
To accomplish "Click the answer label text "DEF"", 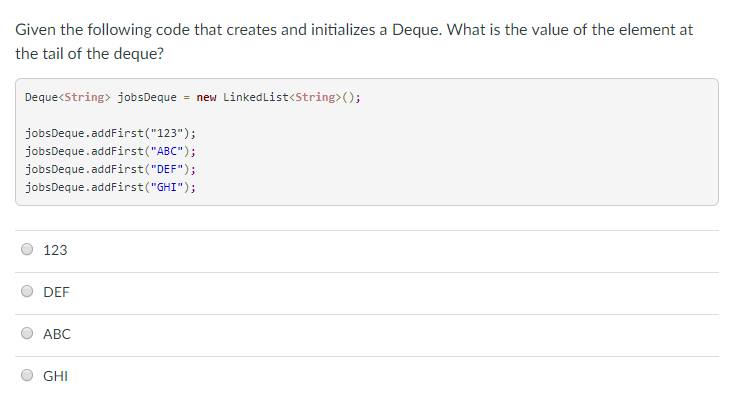I will [x=56, y=292].
